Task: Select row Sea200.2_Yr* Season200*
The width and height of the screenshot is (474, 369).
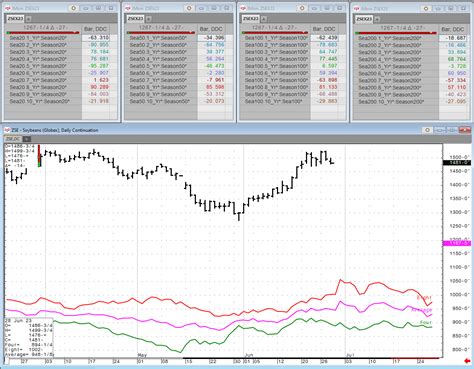Action: tap(396, 45)
